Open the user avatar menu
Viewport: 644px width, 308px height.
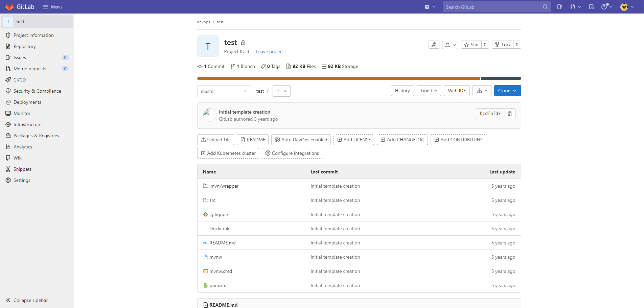[x=627, y=7]
